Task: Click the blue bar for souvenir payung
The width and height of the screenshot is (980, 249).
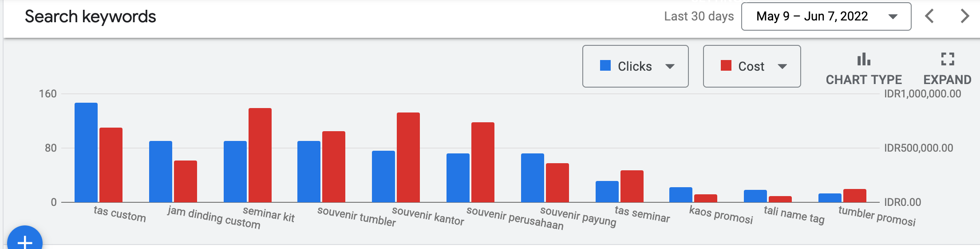Action: 533,178
